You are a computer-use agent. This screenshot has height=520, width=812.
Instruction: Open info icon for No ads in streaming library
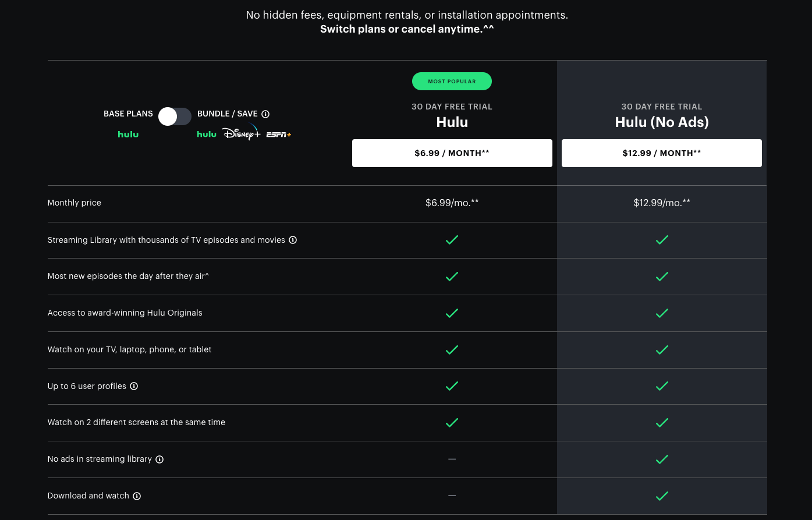(x=159, y=459)
